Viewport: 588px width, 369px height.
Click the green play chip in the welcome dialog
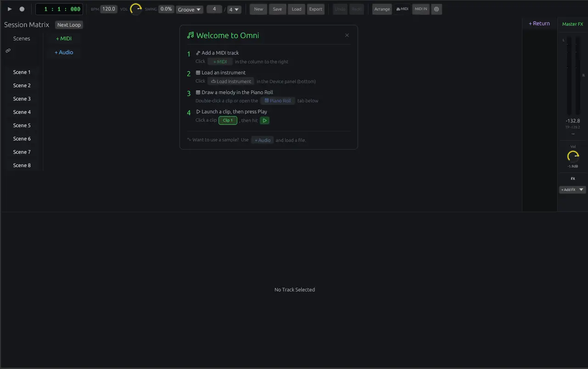click(x=265, y=120)
